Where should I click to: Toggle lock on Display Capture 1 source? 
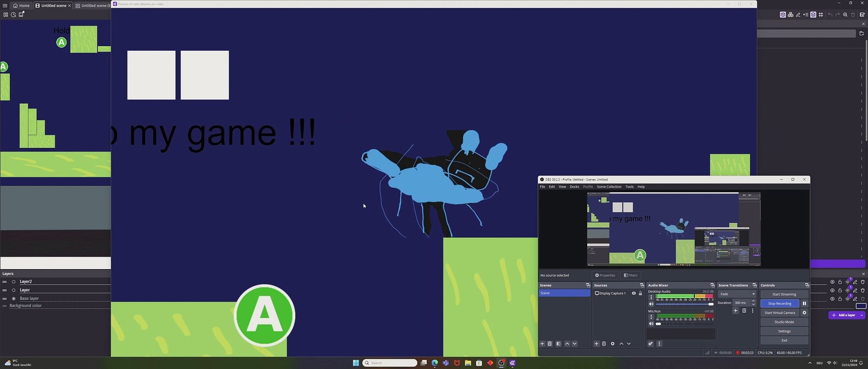[x=640, y=293]
